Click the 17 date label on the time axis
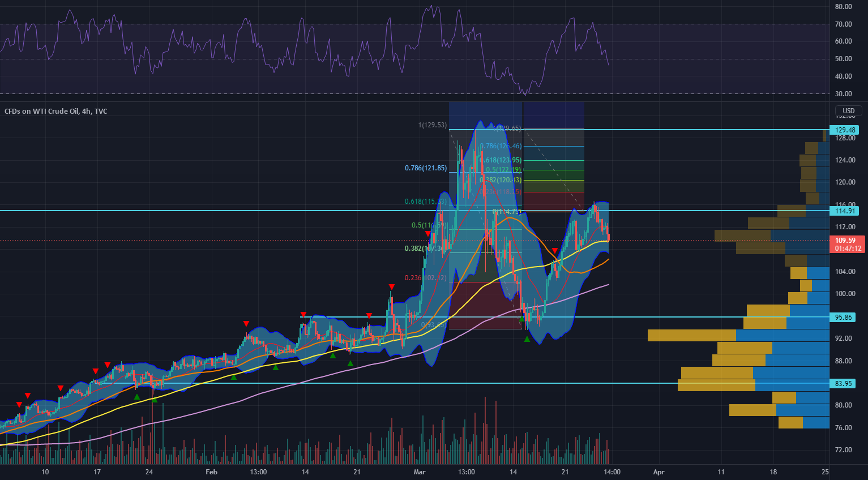868x480 pixels. click(x=97, y=472)
